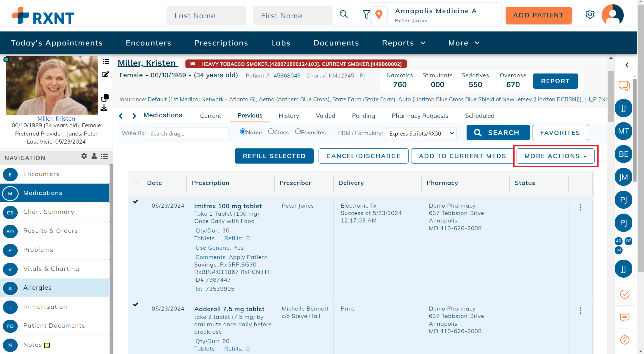Click the list icon beside patient photo
The height and width of the screenshot is (354, 644).
(106, 61)
